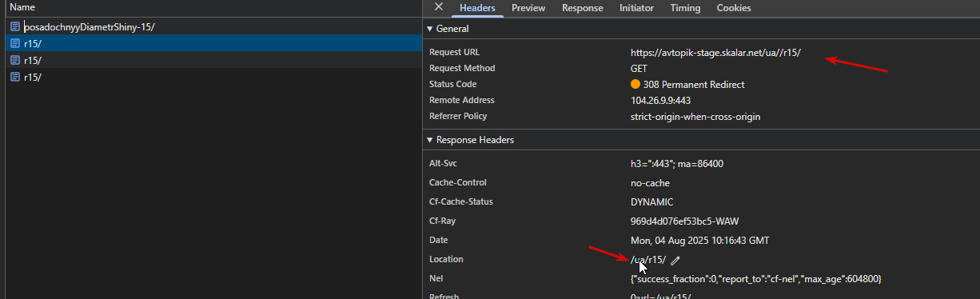
Task: Select the Headers tab
Action: tap(477, 8)
